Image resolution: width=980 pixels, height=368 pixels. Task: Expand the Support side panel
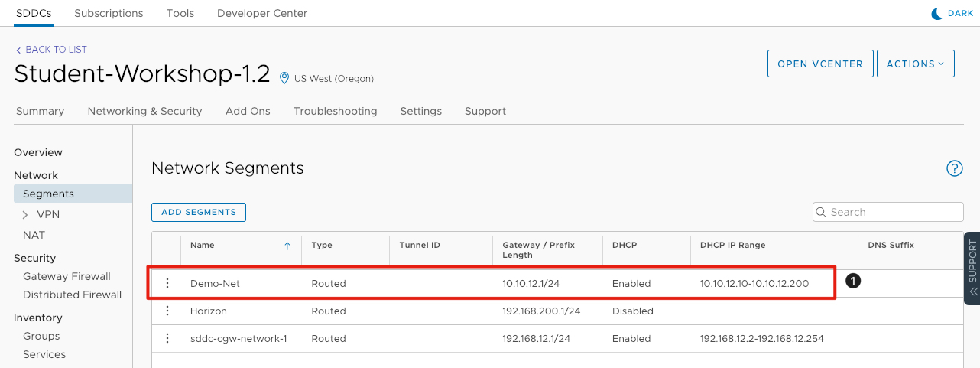972,269
